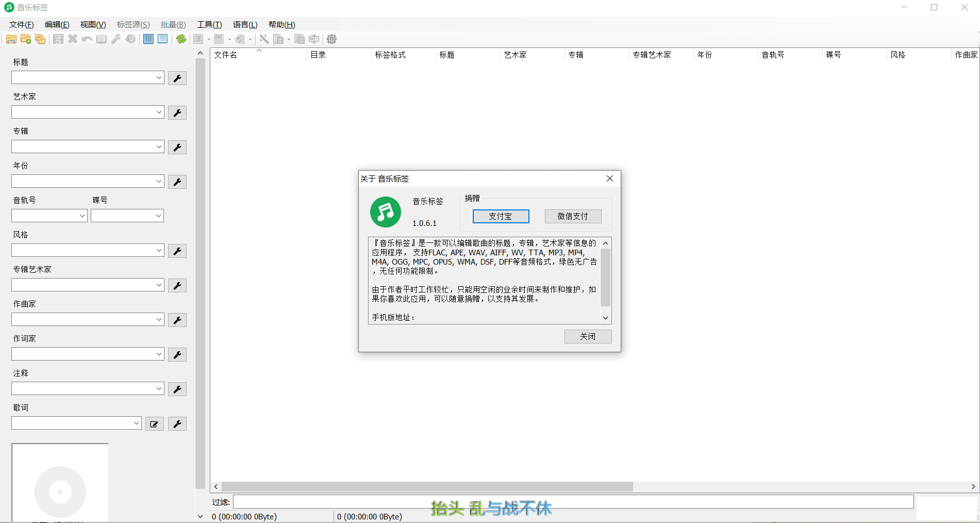Click the open book toolbar icon
The height and width of the screenshot is (523, 980).
click(x=102, y=39)
